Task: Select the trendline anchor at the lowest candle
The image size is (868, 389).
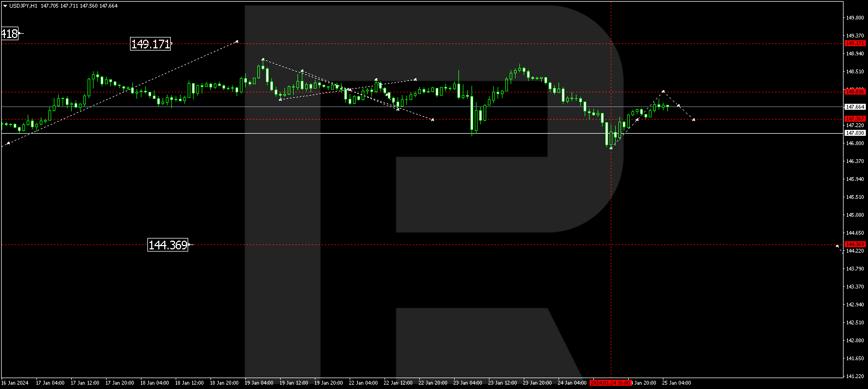Action: (x=611, y=147)
